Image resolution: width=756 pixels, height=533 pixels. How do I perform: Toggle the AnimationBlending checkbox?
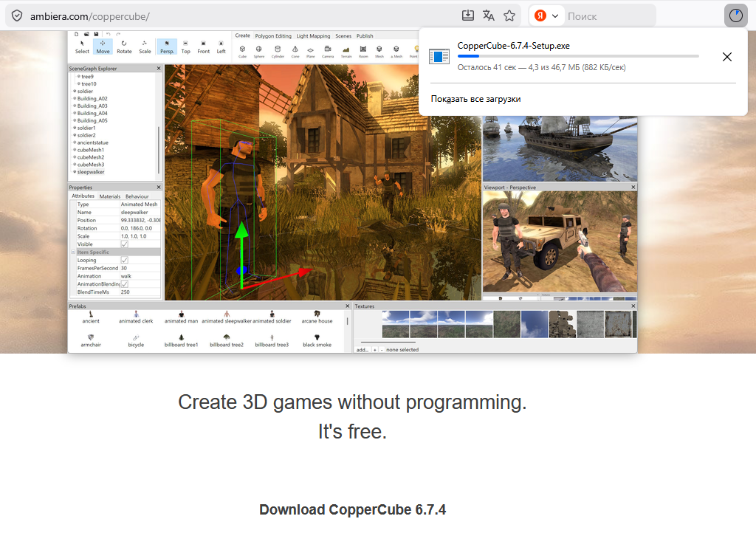click(124, 284)
